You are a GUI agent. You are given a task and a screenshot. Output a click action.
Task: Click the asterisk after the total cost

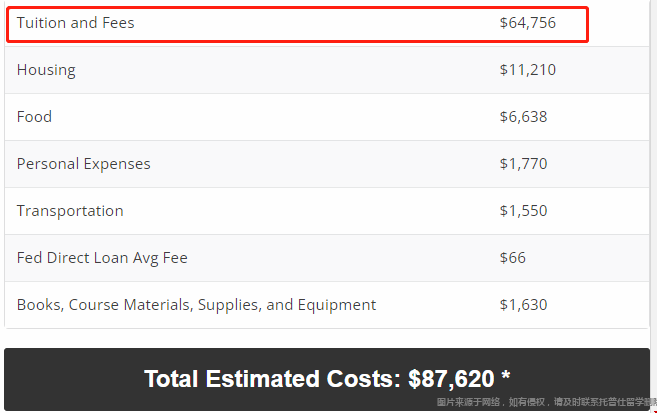[x=506, y=375]
